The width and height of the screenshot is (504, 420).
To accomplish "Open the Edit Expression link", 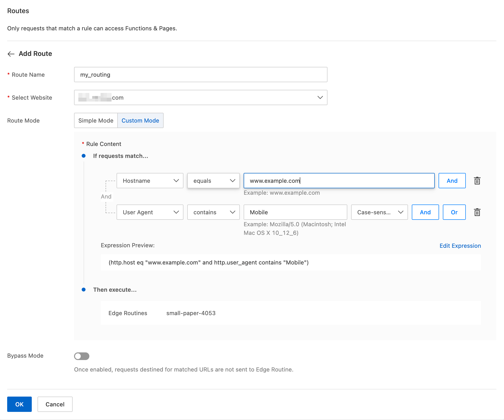I will pyautogui.click(x=460, y=246).
